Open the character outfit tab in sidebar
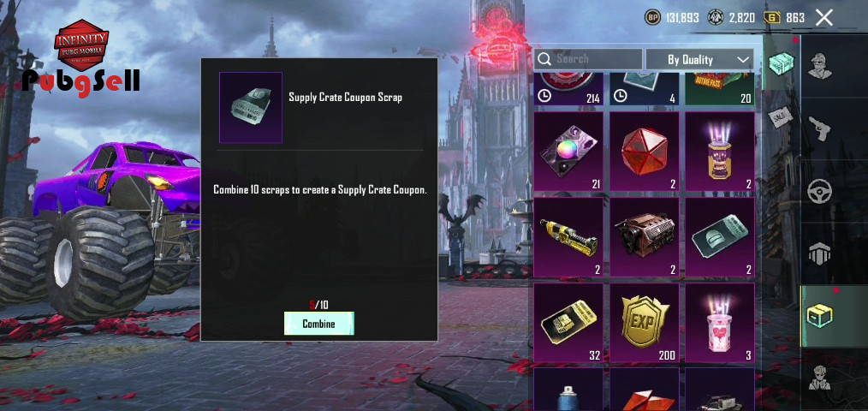Screen dimensions: 868x411 click(x=819, y=66)
